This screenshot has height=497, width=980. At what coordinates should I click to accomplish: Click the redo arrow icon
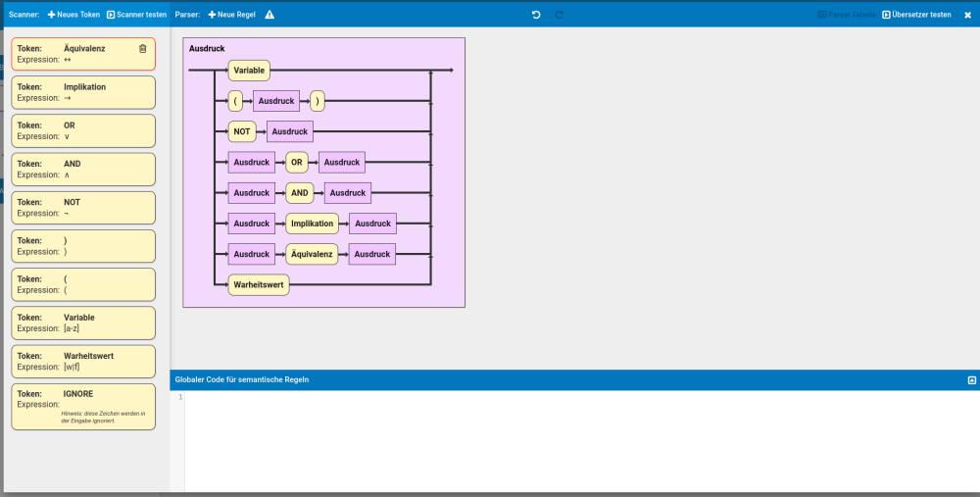[560, 15]
